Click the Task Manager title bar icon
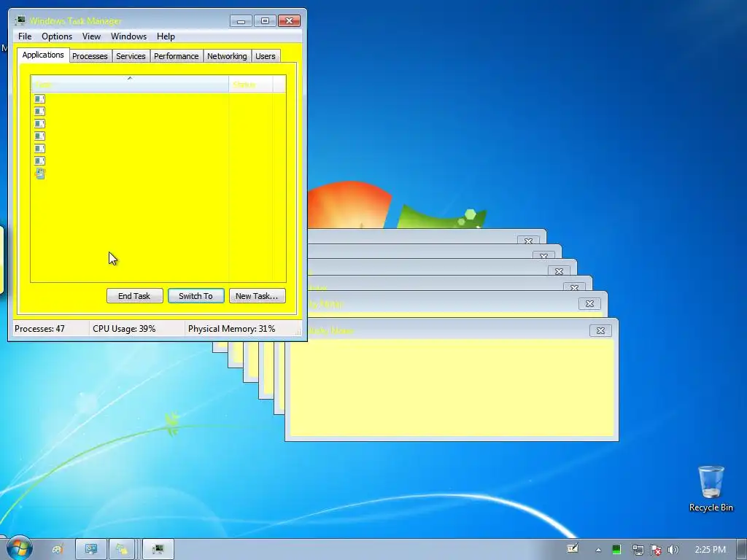This screenshot has width=747, height=560. 20,20
